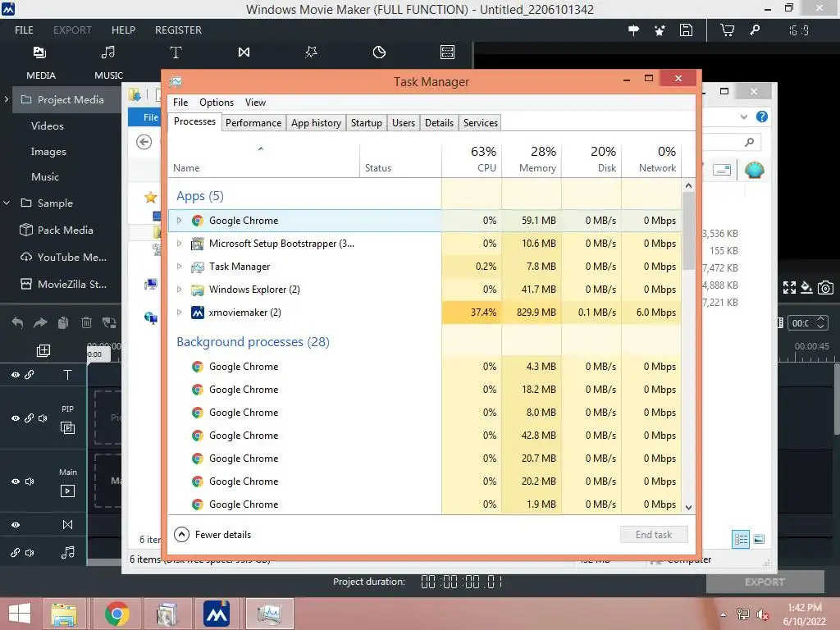Click the timecode stepper arrows
This screenshot has width=840, height=630.
(x=820, y=322)
